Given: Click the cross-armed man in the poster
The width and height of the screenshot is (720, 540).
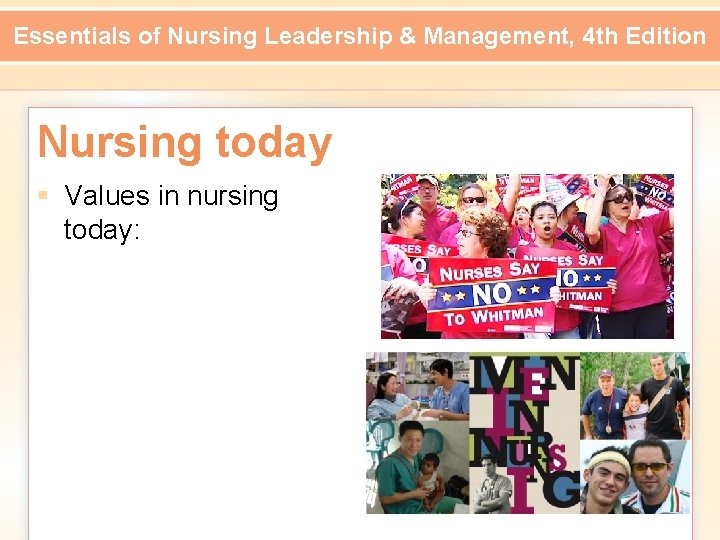Looking at the screenshot, I should 493,485.
